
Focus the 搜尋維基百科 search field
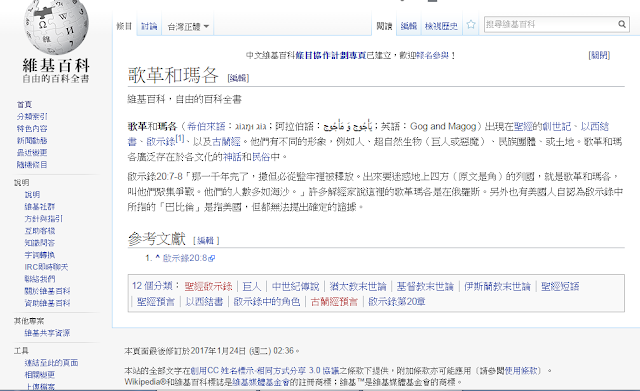(x=551, y=24)
